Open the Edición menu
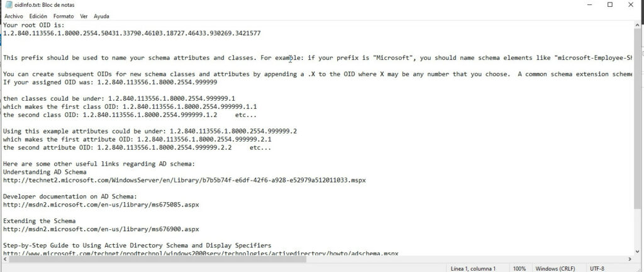 [x=38, y=16]
